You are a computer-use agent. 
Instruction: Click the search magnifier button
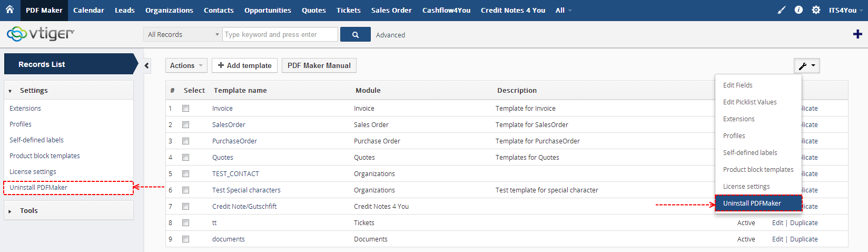click(356, 34)
